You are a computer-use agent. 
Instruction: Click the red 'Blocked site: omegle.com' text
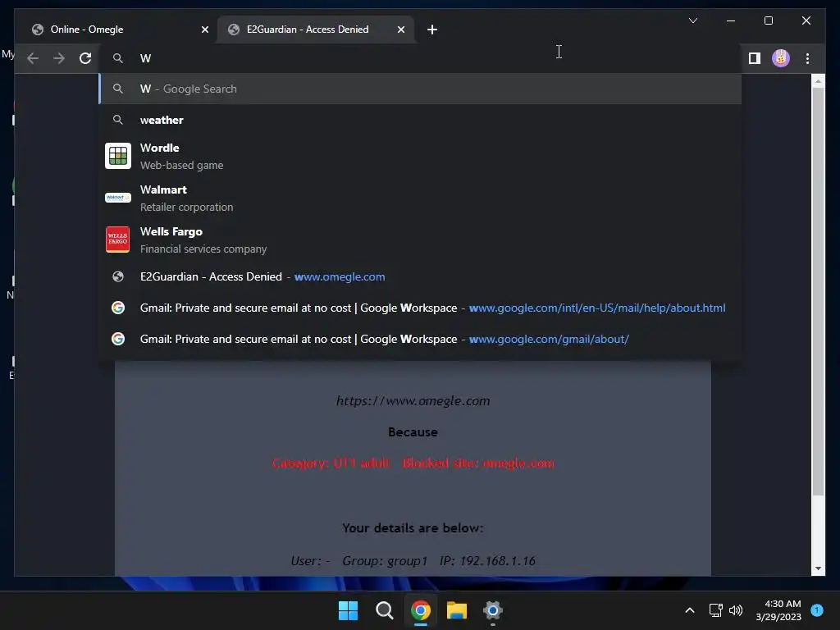(x=478, y=463)
